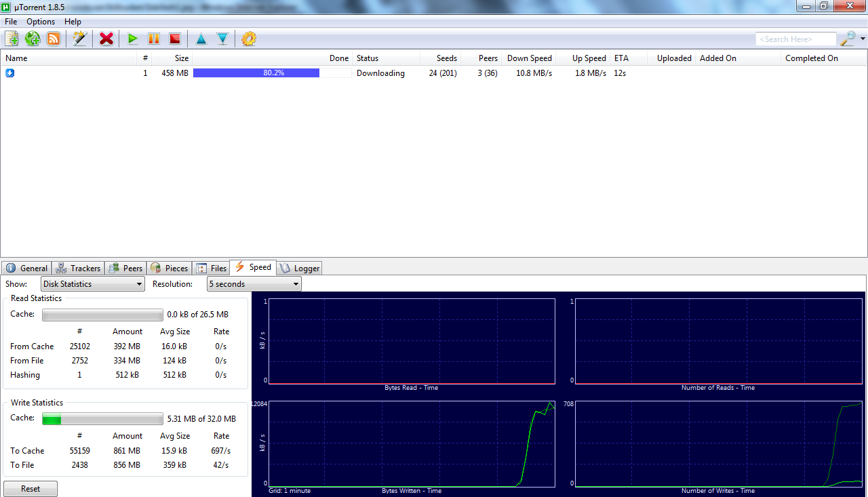
Task: Switch to the Pieces tab
Action: coord(170,268)
